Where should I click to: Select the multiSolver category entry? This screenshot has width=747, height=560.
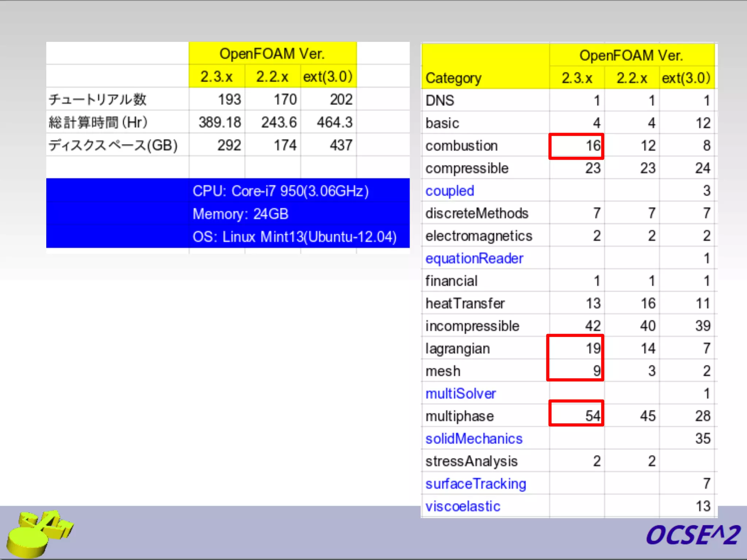click(x=460, y=394)
